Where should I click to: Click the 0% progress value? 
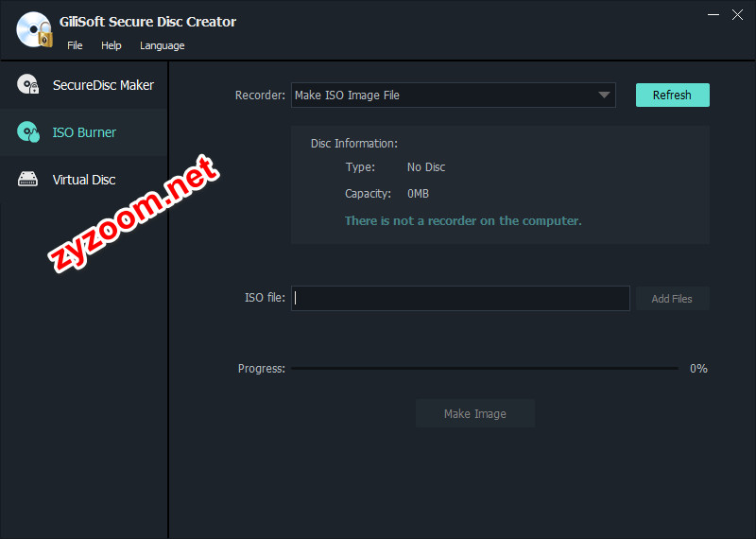coord(698,369)
